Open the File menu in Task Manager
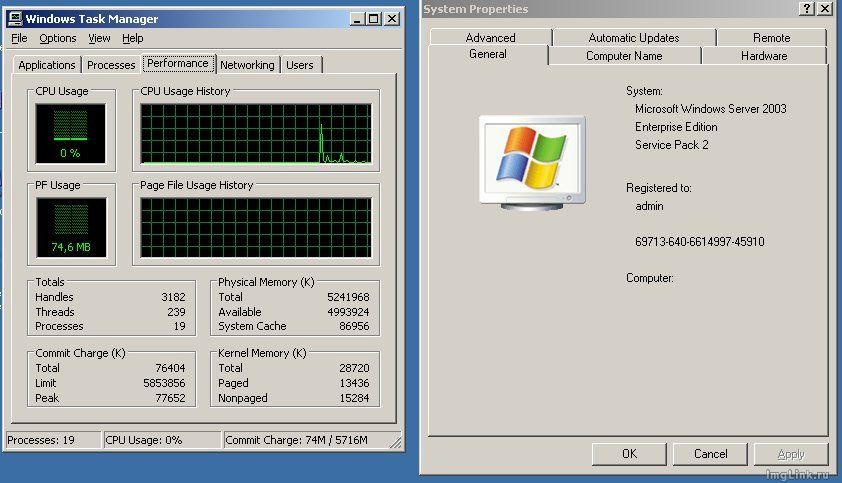The height and width of the screenshot is (483, 842). coord(19,38)
